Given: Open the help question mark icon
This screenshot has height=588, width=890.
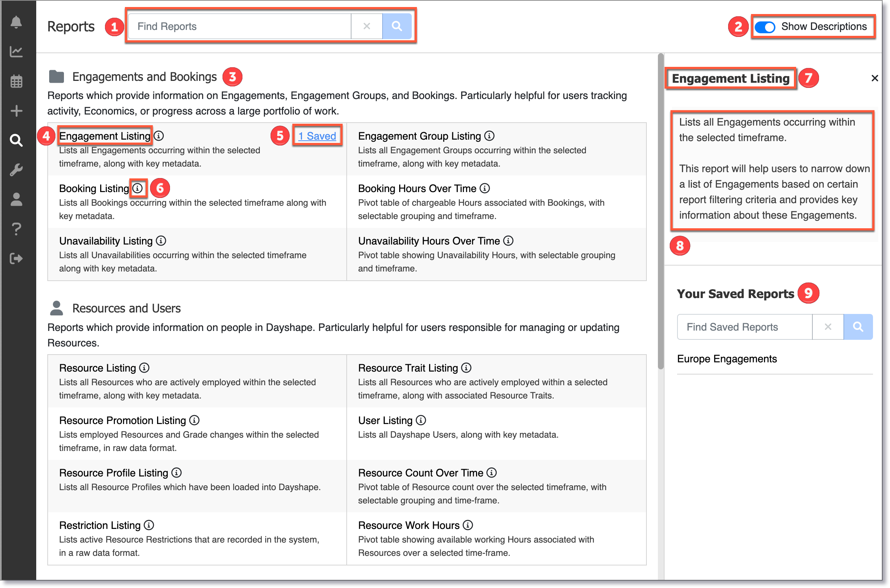Looking at the screenshot, I should coord(16,229).
